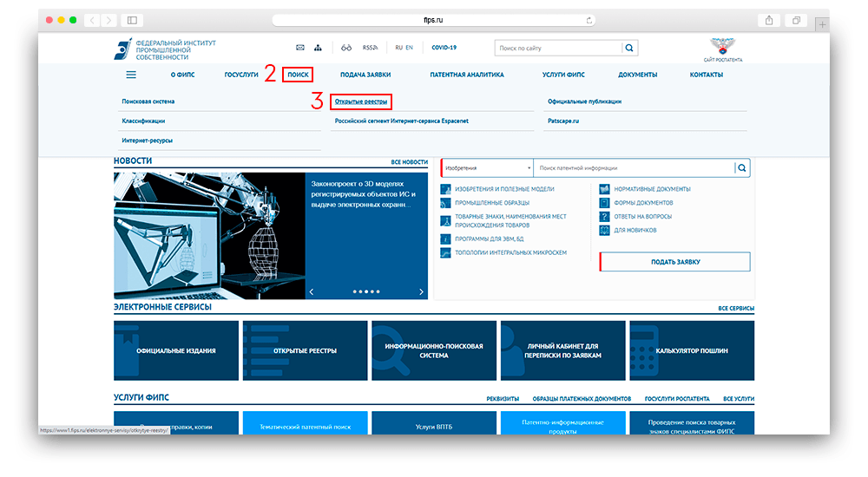Click icon beside Изобретения и полезные модели

[445, 189]
